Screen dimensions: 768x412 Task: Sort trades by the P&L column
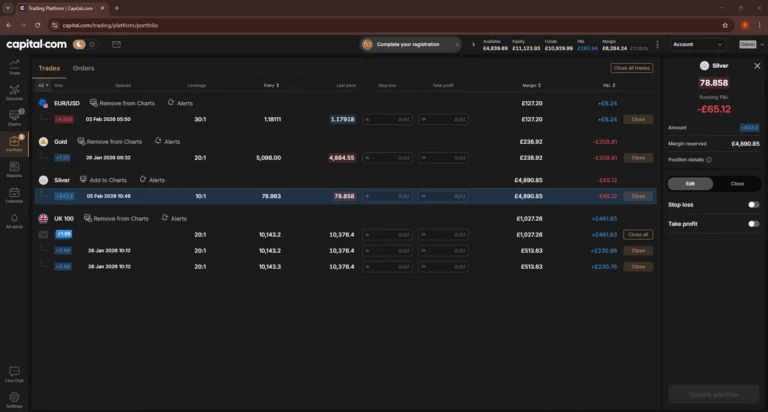(x=609, y=85)
